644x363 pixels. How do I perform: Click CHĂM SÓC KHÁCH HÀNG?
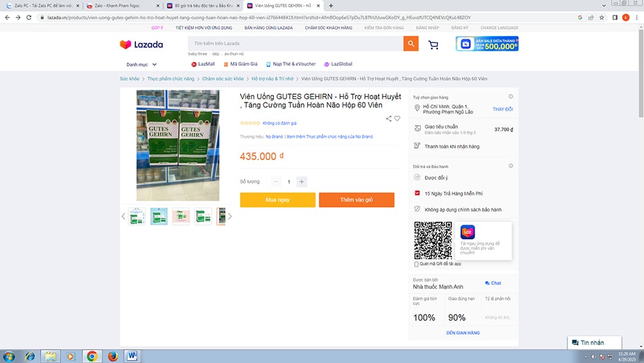tap(328, 28)
